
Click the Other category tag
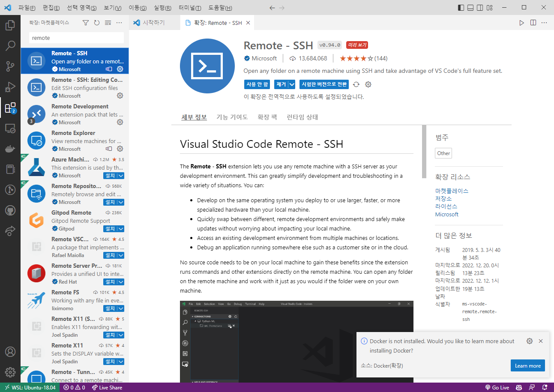pos(443,153)
